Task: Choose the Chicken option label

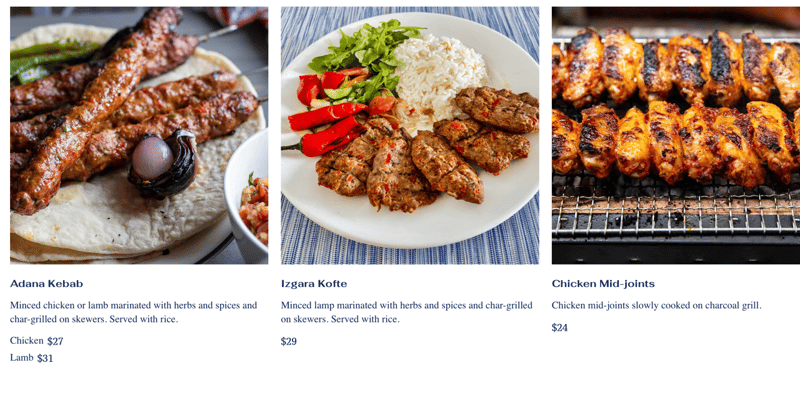Action: point(27,341)
